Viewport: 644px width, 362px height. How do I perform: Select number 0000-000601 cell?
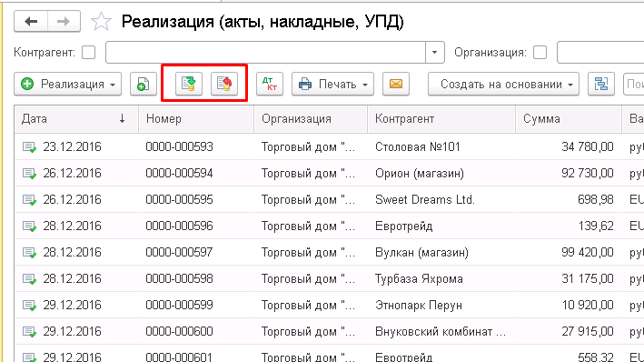(180, 357)
